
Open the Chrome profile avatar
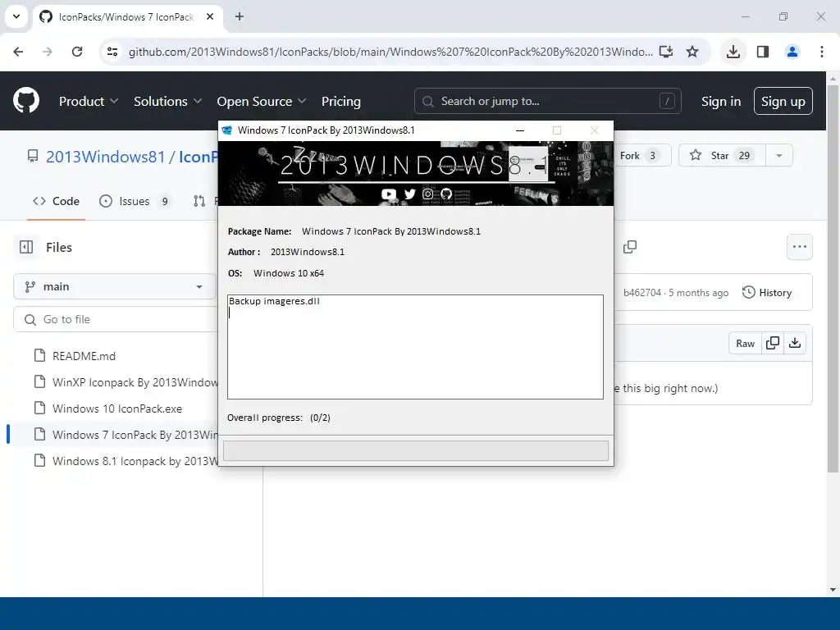792,52
